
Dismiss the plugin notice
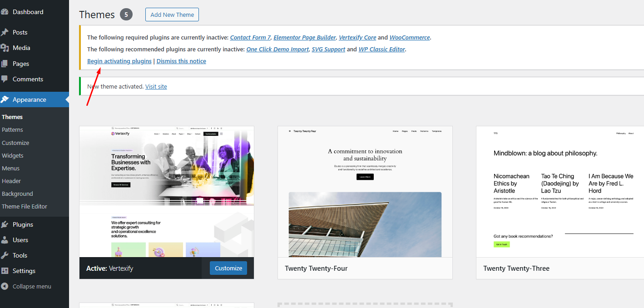pyautogui.click(x=181, y=61)
